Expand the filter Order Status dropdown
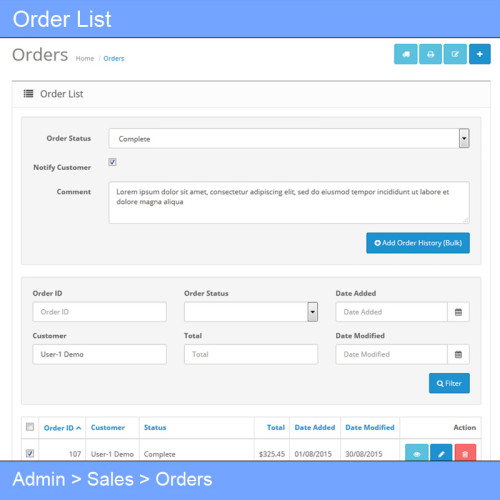The height and width of the screenshot is (500, 500). [251, 312]
